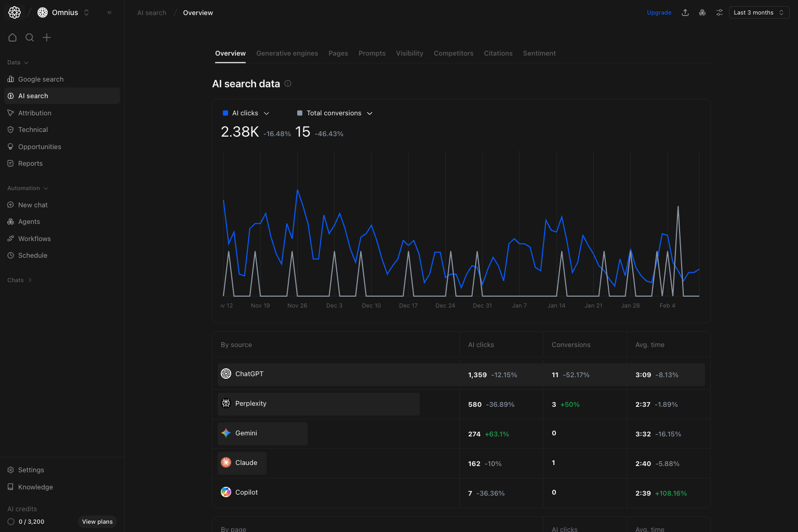Open the Prompts tab
Viewport: 798px width, 532px height.
(x=372, y=53)
